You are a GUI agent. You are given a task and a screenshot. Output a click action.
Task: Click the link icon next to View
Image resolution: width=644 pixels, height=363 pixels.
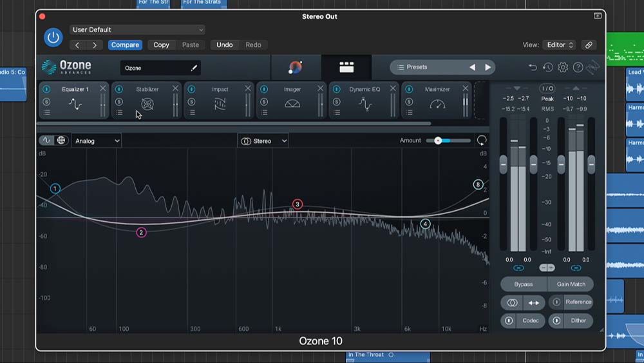[x=589, y=44]
